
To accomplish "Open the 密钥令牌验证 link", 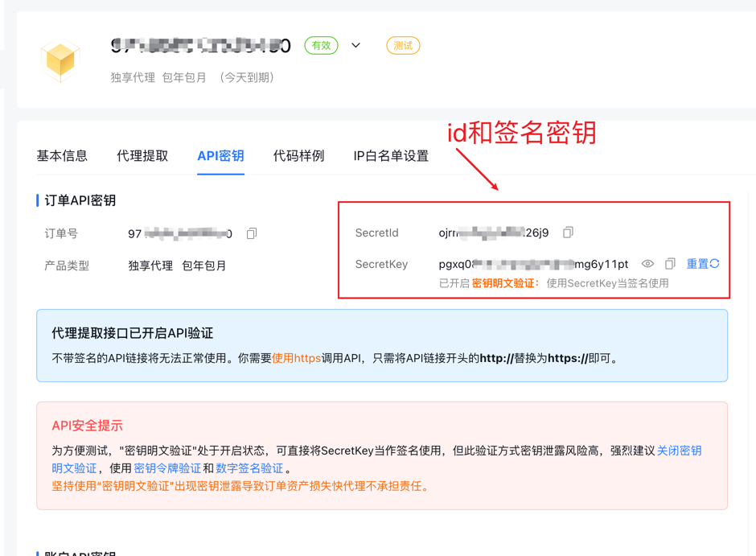I will tap(167, 468).
